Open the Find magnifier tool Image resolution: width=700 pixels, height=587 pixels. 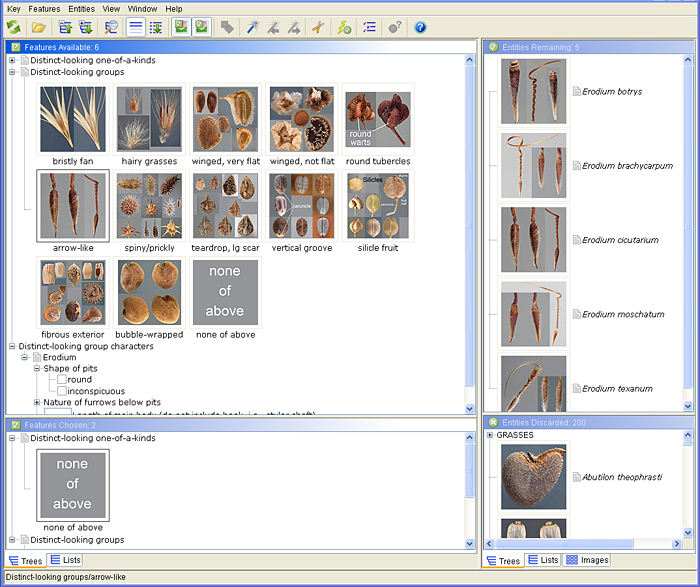pyautogui.click(x=110, y=28)
